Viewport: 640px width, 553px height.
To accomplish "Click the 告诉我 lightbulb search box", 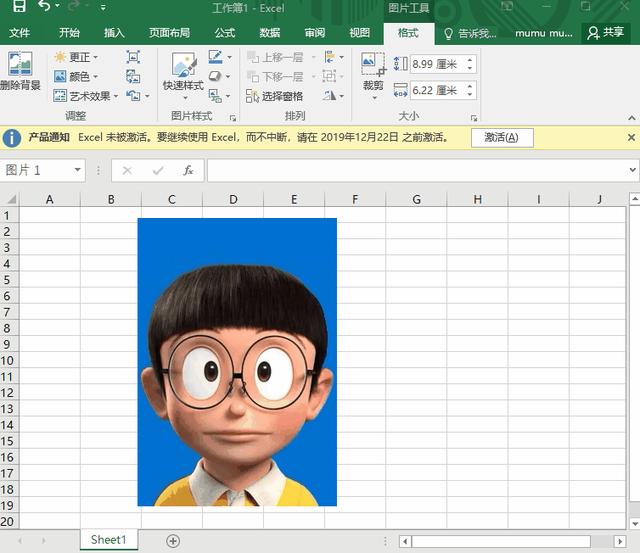I will tap(470, 33).
